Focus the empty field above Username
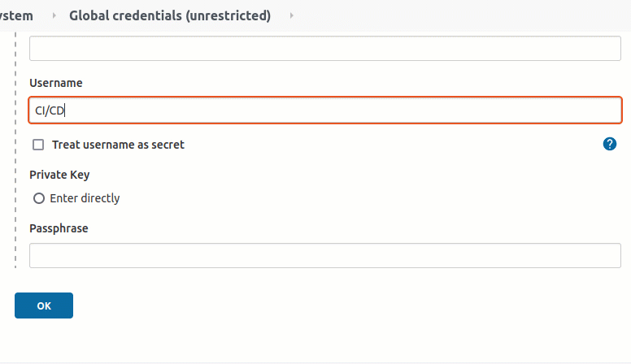The image size is (631, 364). coord(325,48)
